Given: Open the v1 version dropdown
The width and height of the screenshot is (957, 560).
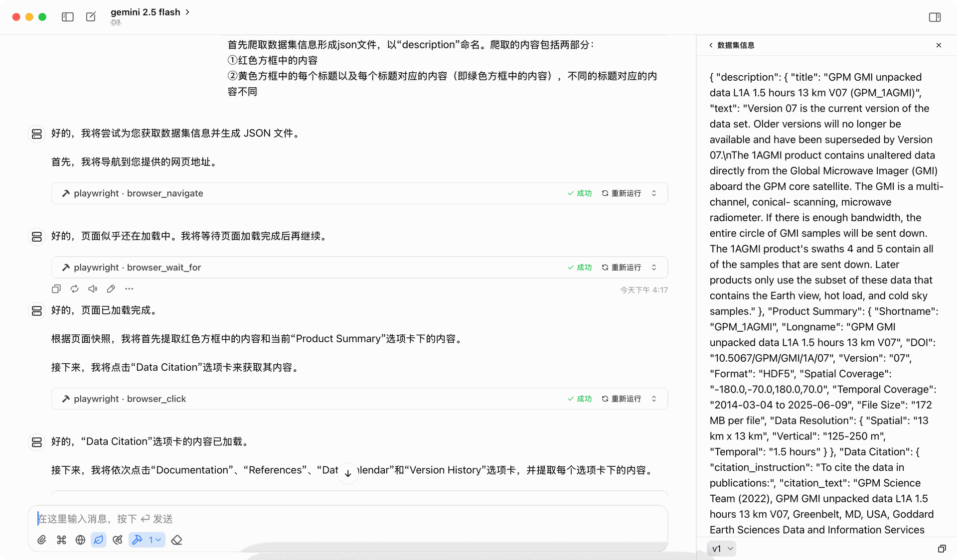Looking at the screenshot, I should [721, 548].
